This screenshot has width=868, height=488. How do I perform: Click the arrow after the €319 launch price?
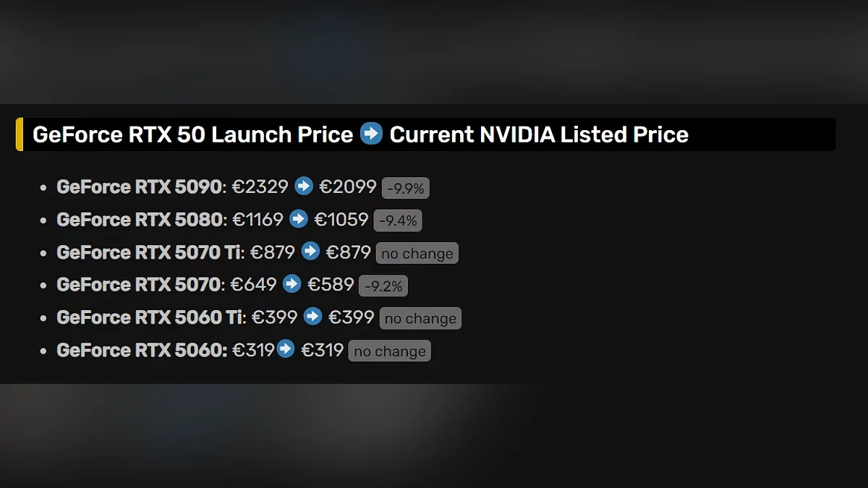pyautogui.click(x=286, y=349)
